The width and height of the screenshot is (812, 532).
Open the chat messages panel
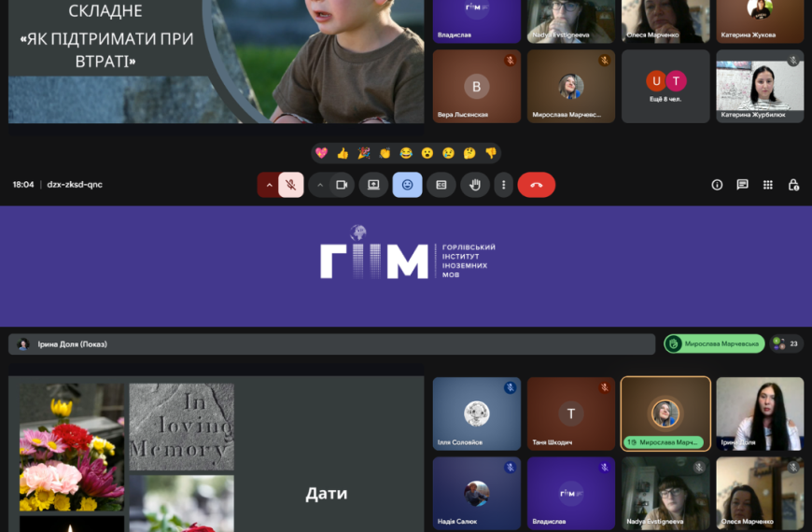coord(742,185)
